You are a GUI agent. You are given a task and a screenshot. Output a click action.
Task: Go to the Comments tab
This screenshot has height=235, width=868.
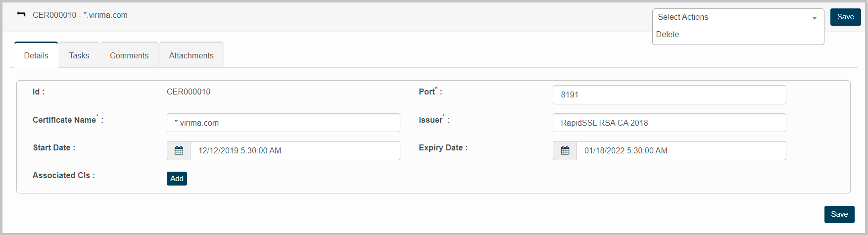click(129, 55)
